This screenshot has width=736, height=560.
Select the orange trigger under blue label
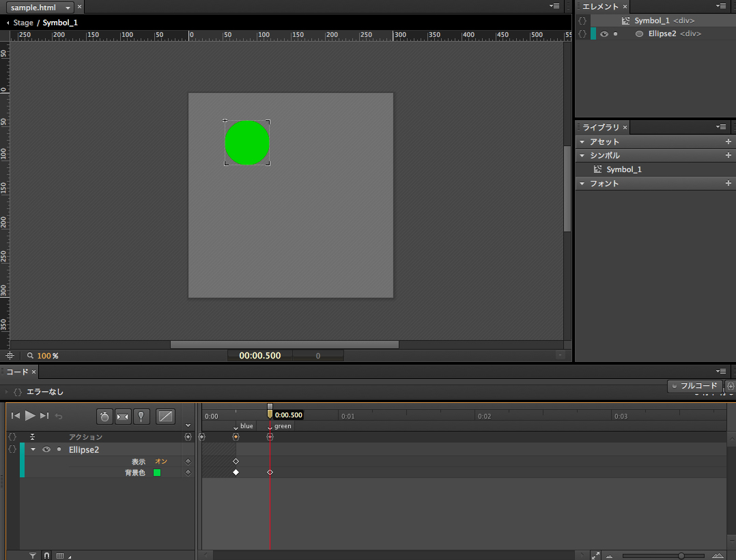coord(236,436)
